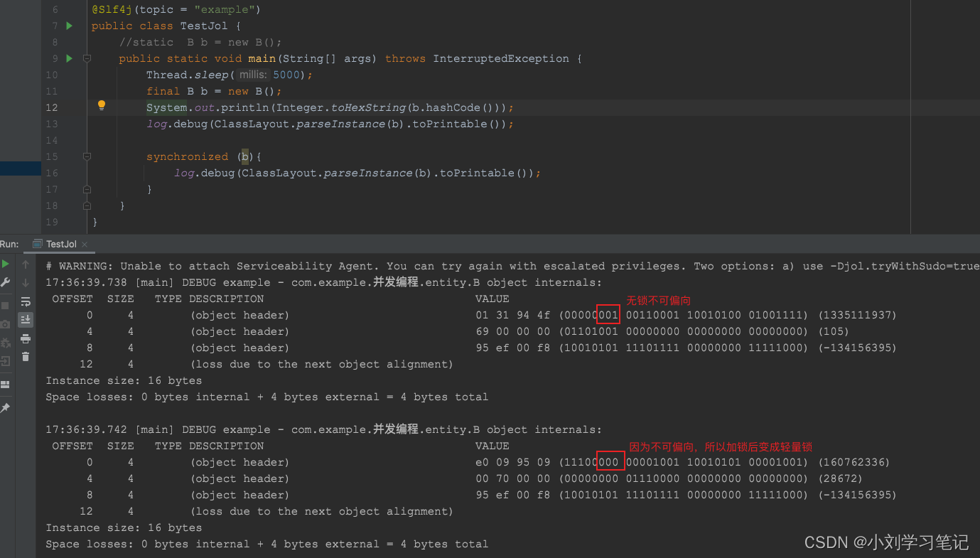
Task: Rerun TestJol with the green play icon
Action: (x=6, y=264)
